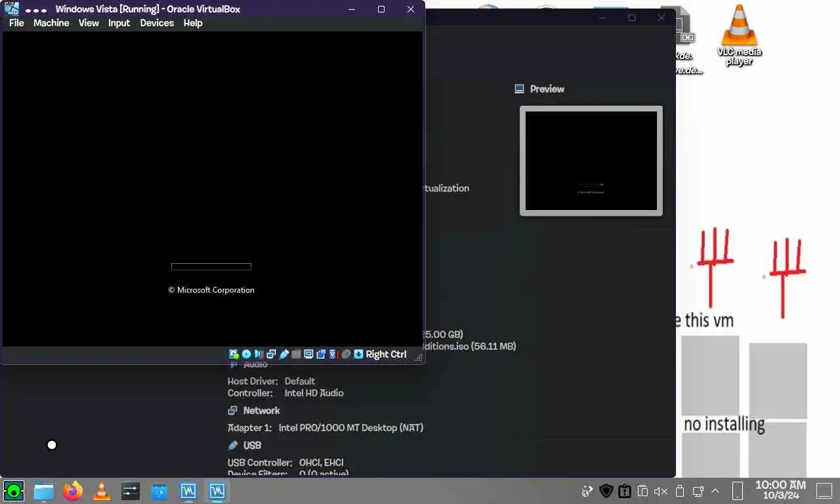Click the mouse integration icon in VM status bar
The height and width of the screenshot is (504, 840).
346,354
